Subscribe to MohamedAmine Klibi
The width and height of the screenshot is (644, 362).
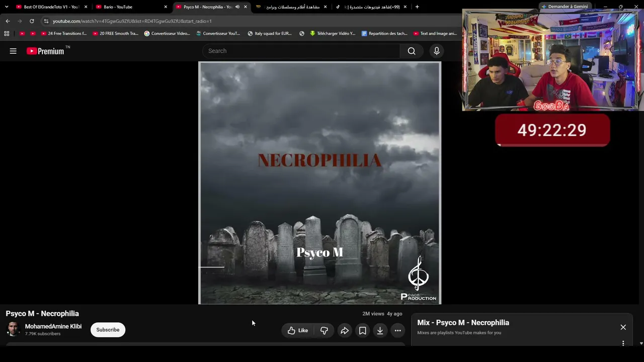(108, 330)
